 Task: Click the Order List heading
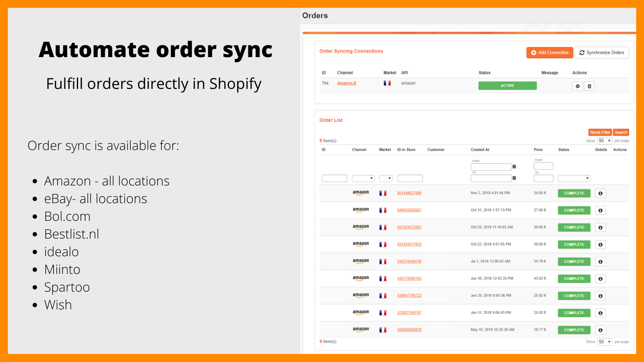pos(331,120)
